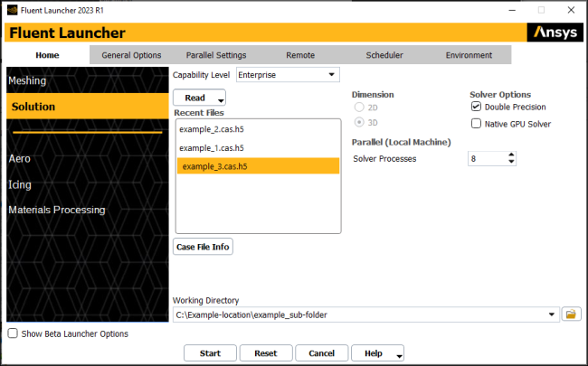Switch to the Home tab

point(47,55)
